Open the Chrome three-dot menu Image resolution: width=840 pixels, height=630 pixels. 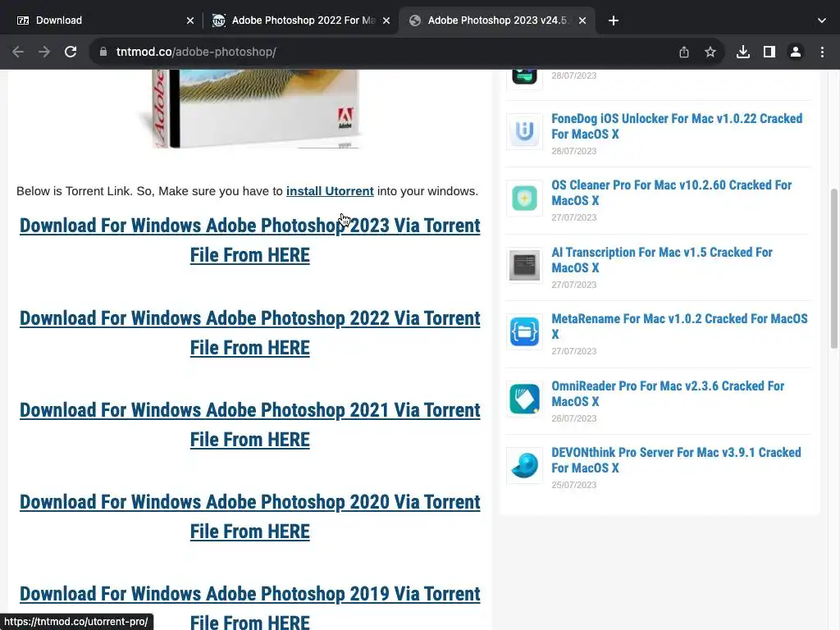(822, 52)
